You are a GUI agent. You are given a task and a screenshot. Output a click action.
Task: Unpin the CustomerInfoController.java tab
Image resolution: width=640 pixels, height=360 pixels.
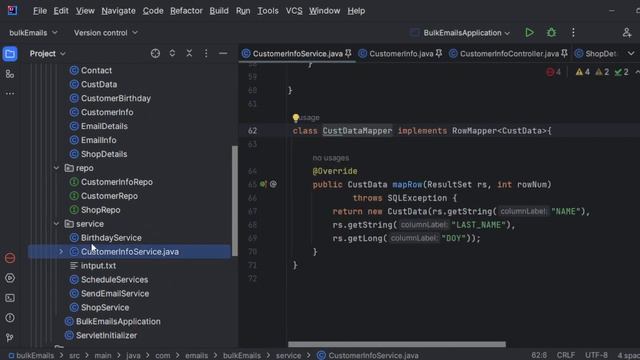click(564, 53)
